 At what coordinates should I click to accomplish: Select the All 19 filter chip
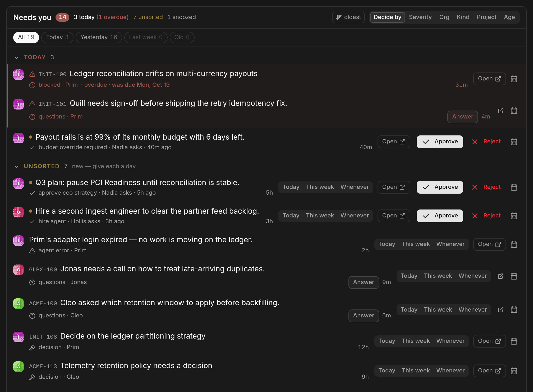26,37
